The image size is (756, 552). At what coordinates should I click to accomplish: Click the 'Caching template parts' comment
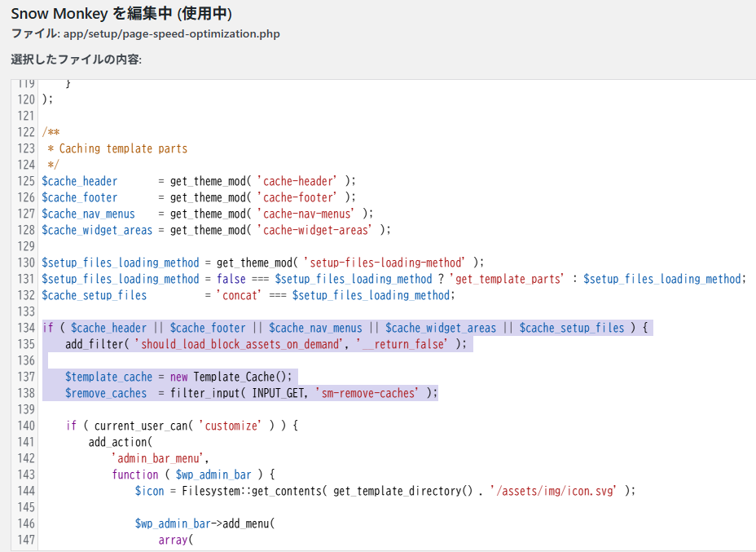pos(123,148)
